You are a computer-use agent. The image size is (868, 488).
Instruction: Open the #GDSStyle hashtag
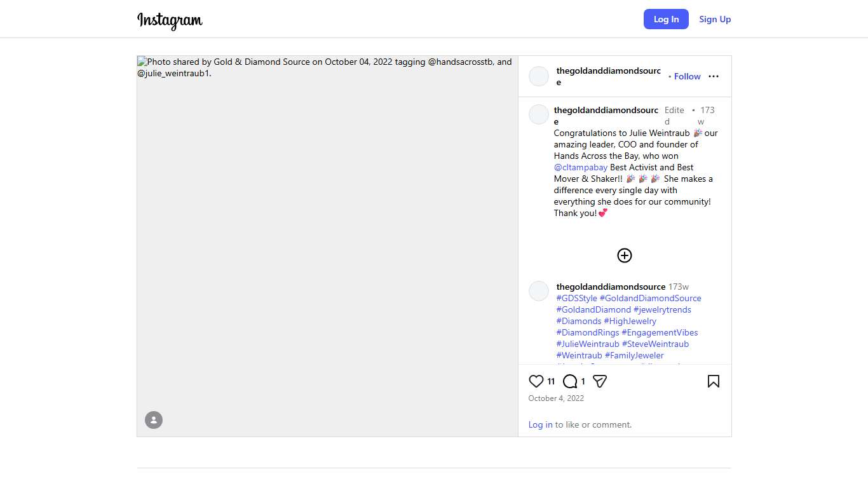pyautogui.click(x=576, y=298)
